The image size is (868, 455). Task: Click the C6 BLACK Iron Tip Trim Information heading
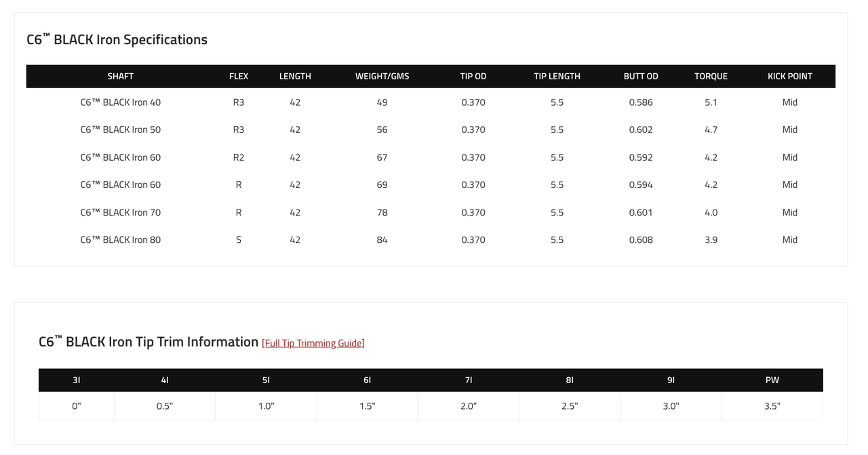pyautogui.click(x=149, y=342)
